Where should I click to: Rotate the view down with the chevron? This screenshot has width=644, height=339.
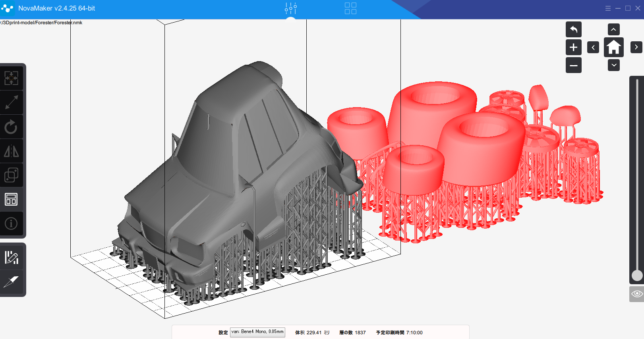(613, 65)
